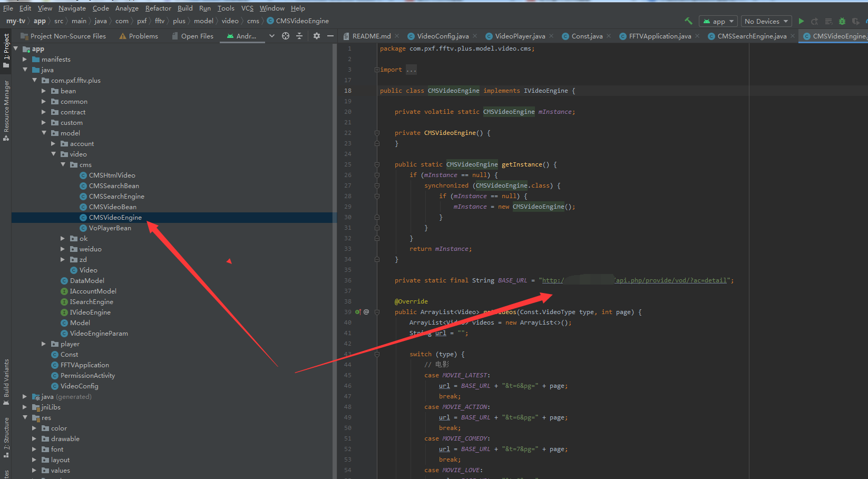
Task: Click the Collapse All icon in project panel
Action: [299, 36]
